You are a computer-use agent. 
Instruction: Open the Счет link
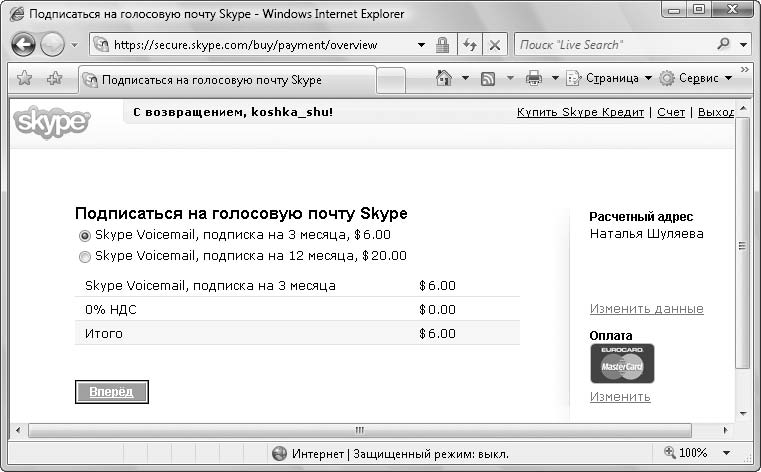pos(671,112)
